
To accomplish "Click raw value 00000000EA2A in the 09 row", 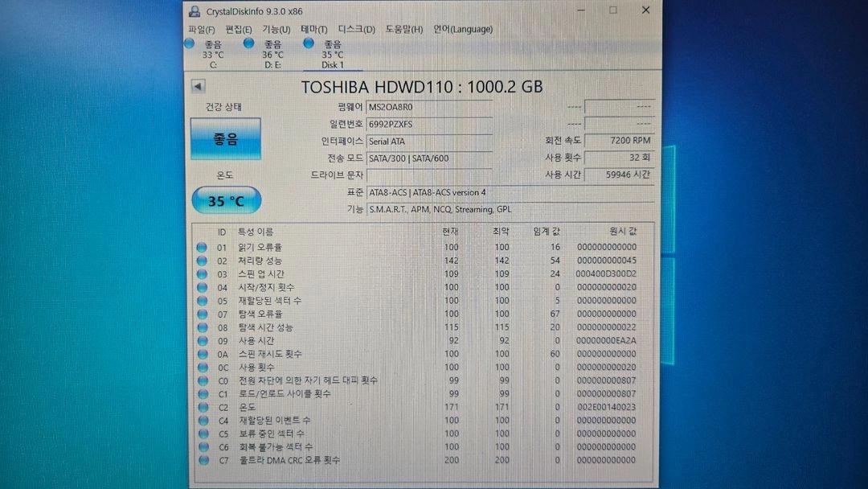I will [x=606, y=340].
